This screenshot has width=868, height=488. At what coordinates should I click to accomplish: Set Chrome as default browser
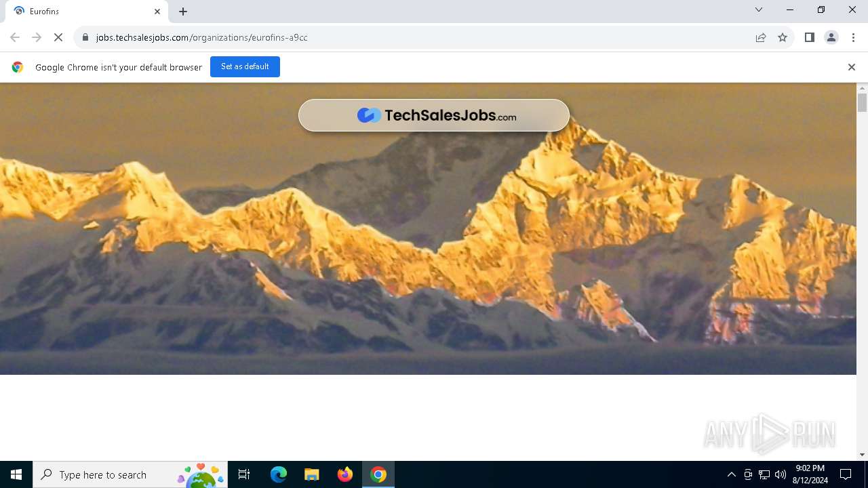[245, 66]
